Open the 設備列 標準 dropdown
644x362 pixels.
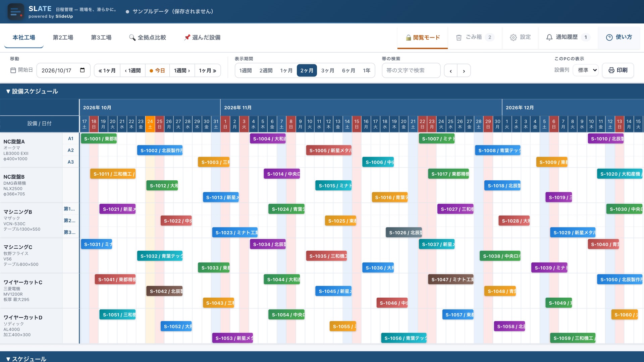[x=586, y=70]
